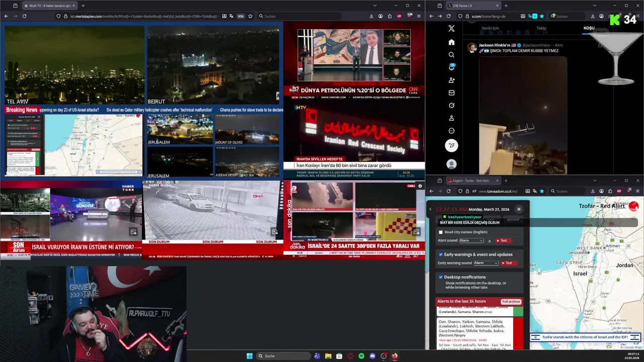Open X More circle icon
This screenshot has width=644, height=362.
pos(451,131)
